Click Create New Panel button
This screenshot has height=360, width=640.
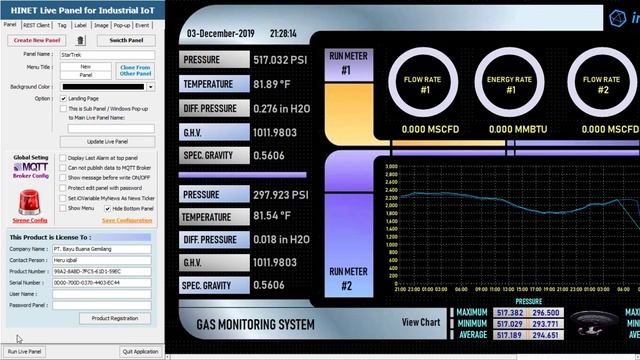coord(37,40)
